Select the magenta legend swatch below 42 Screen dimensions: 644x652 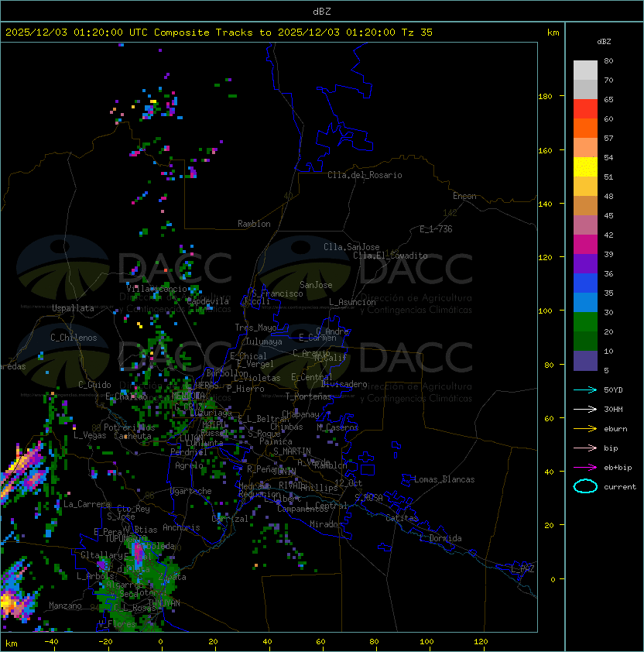click(585, 245)
